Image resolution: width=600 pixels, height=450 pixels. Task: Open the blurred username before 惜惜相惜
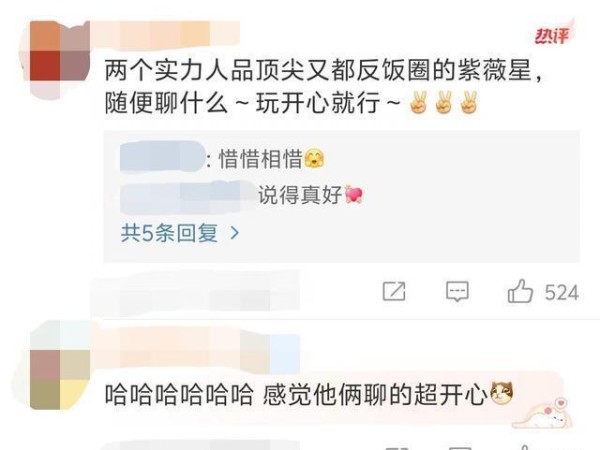pos(163,158)
